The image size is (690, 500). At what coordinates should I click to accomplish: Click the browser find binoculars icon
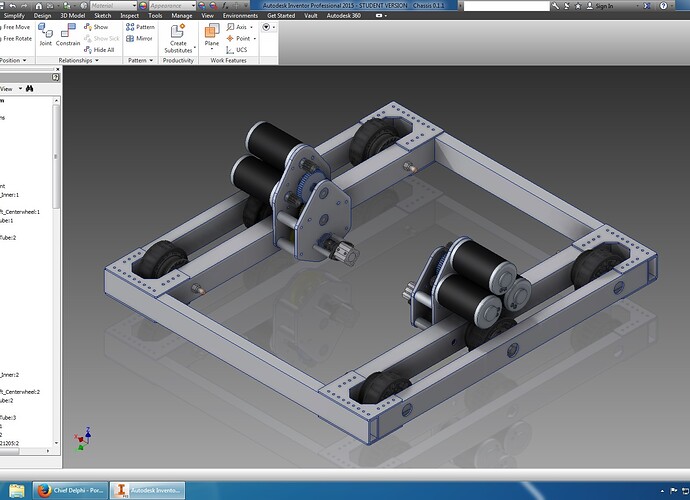click(29, 88)
